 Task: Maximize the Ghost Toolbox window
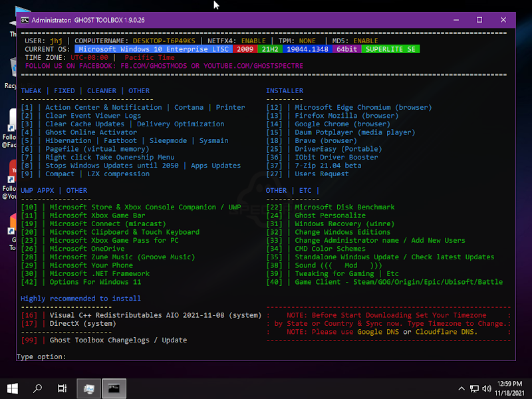coord(479,20)
